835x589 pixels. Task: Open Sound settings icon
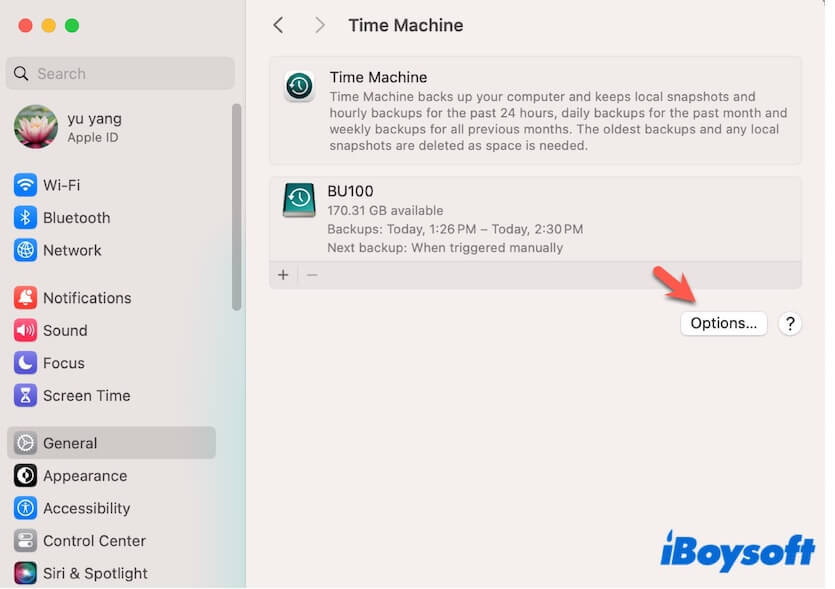(25, 330)
